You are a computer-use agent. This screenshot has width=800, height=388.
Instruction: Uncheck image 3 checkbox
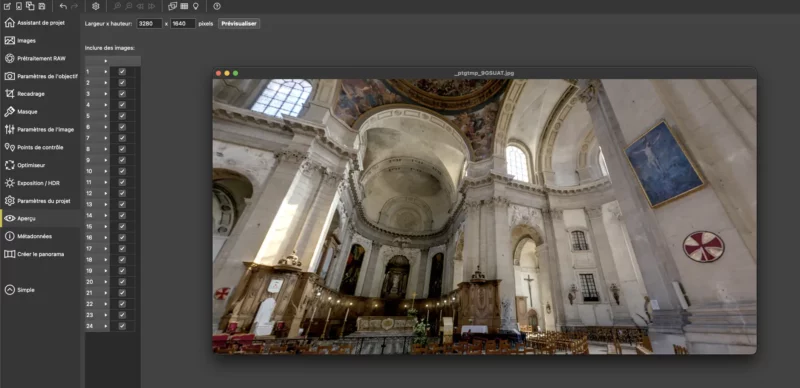coord(122,93)
